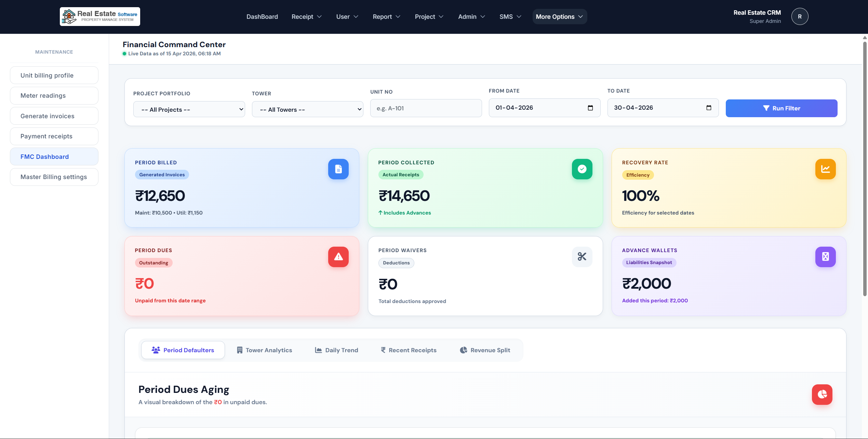The image size is (868, 439).
Task: Select Generate invoices in the sidebar
Action: click(x=54, y=116)
